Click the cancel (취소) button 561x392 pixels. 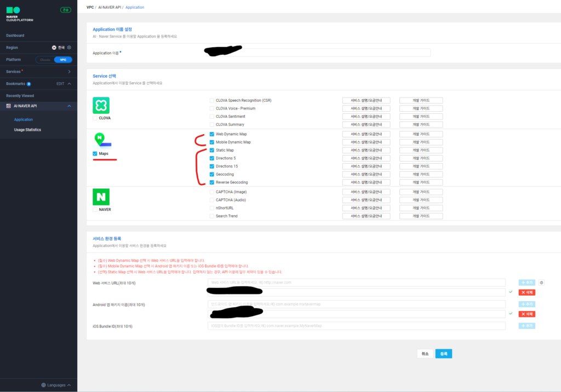pyautogui.click(x=425, y=354)
